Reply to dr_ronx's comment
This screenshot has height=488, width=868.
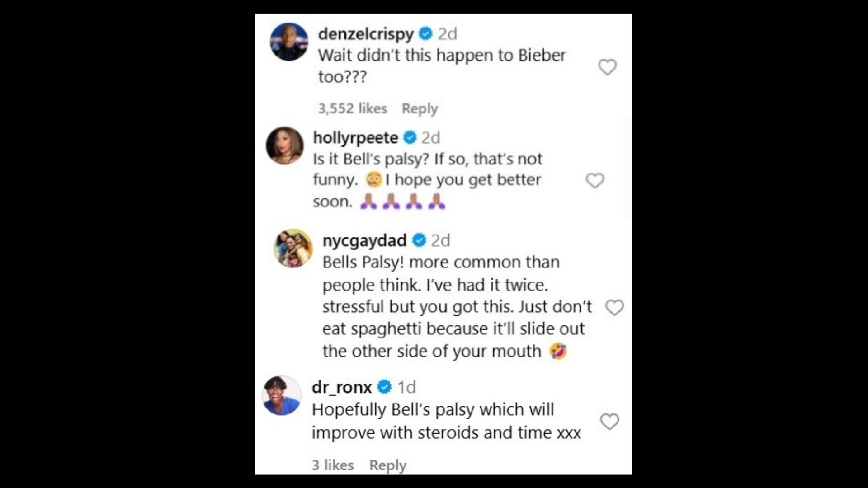[387, 465]
